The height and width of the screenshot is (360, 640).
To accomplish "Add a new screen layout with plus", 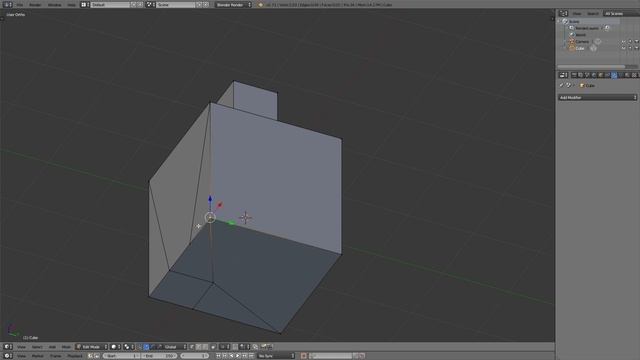I will click(x=133, y=4).
